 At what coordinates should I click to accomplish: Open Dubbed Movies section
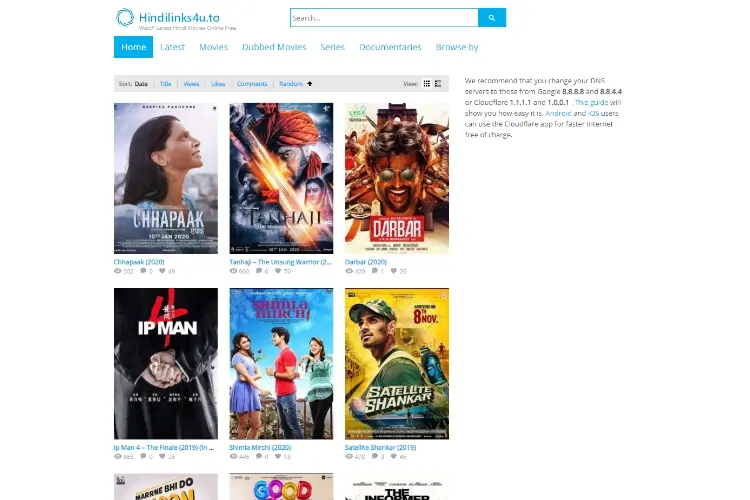click(x=274, y=47)
